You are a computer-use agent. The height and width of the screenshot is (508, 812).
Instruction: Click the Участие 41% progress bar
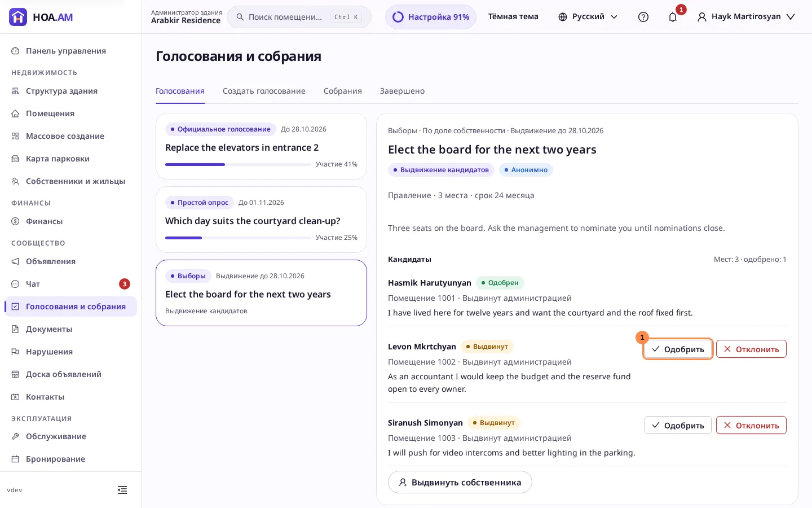[238, 164]
